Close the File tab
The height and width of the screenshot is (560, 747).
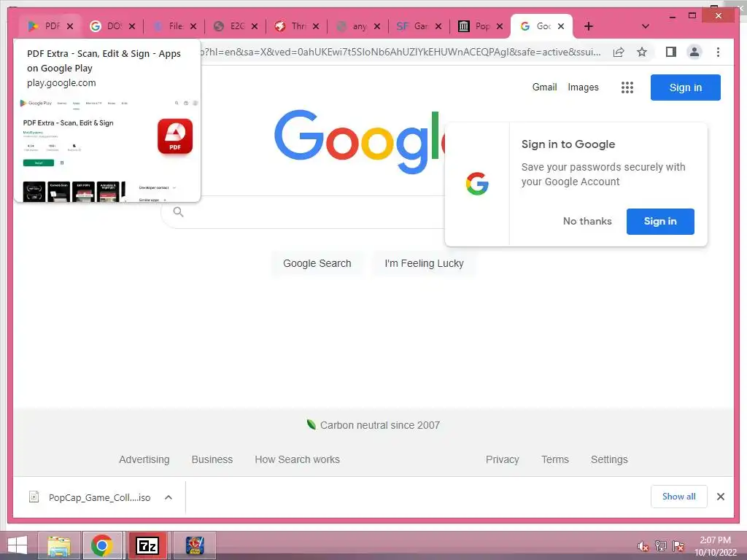(x=193, y=26)
